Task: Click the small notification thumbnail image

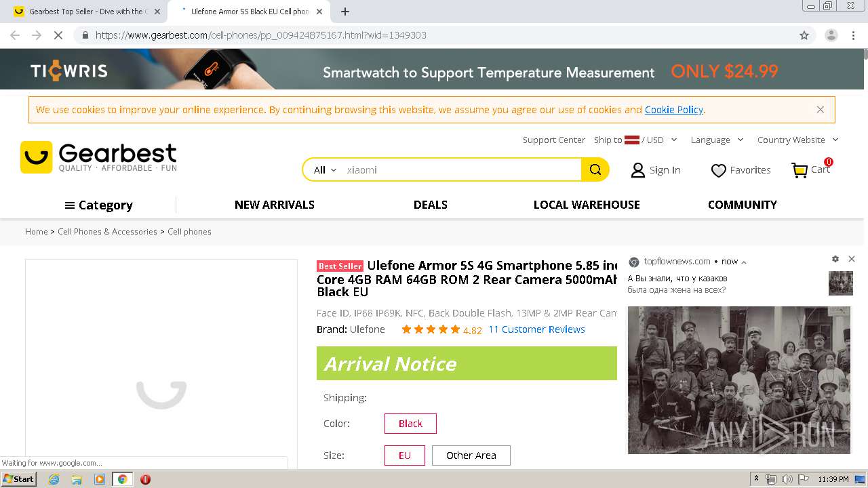Action: click(840, 283)
